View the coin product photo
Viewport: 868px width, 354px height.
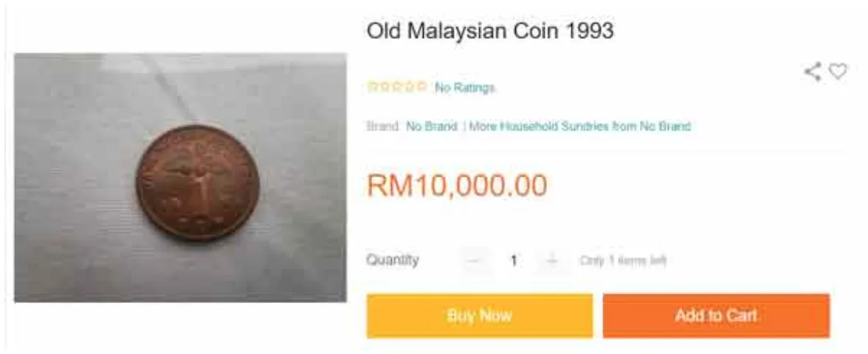180,177
